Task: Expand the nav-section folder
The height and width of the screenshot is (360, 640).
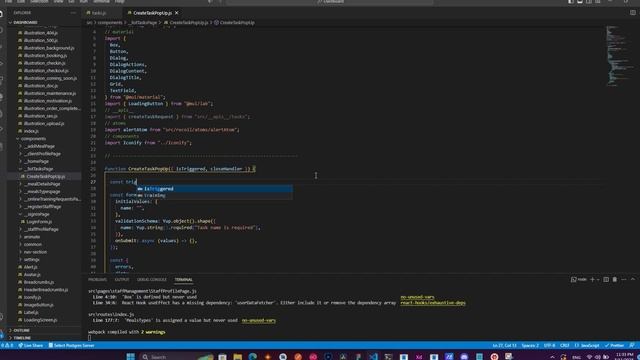Action: (x=35, y=252)
